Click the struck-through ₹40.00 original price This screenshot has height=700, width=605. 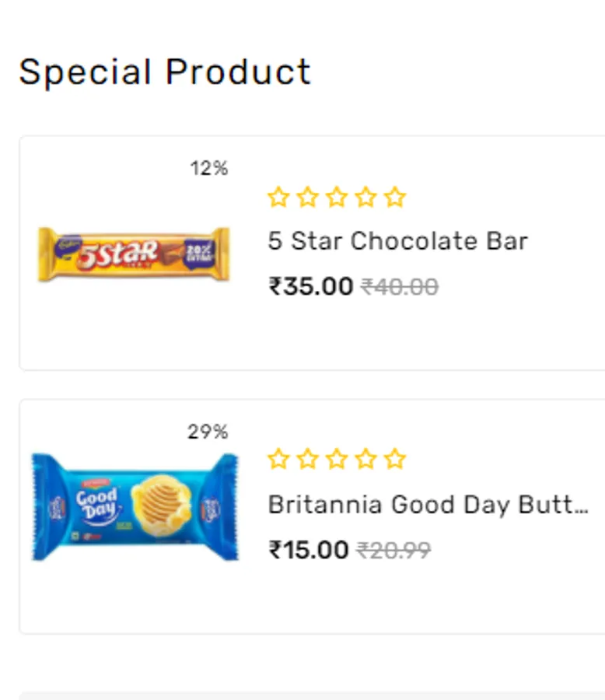click(x=400, y=287)
